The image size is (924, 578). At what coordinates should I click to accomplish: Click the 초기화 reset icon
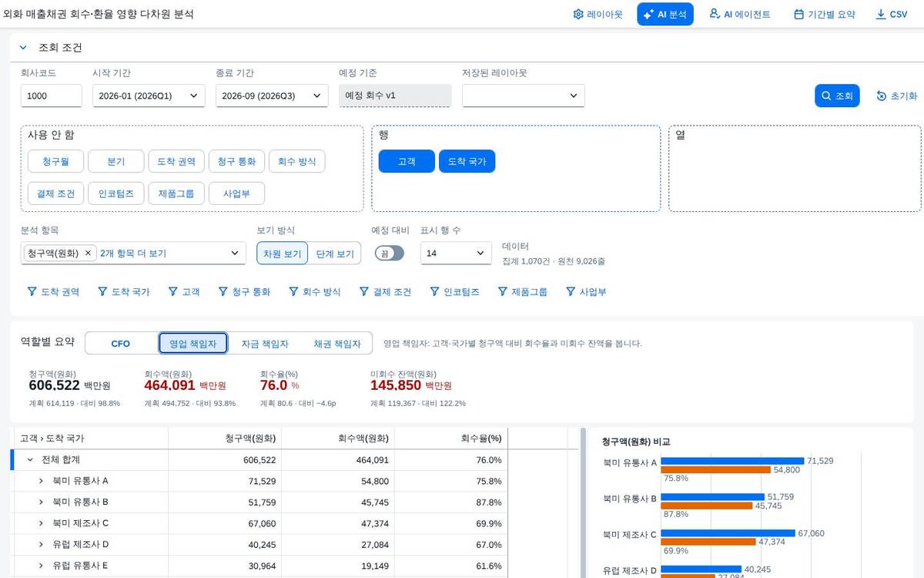click(x=882, y=96)
